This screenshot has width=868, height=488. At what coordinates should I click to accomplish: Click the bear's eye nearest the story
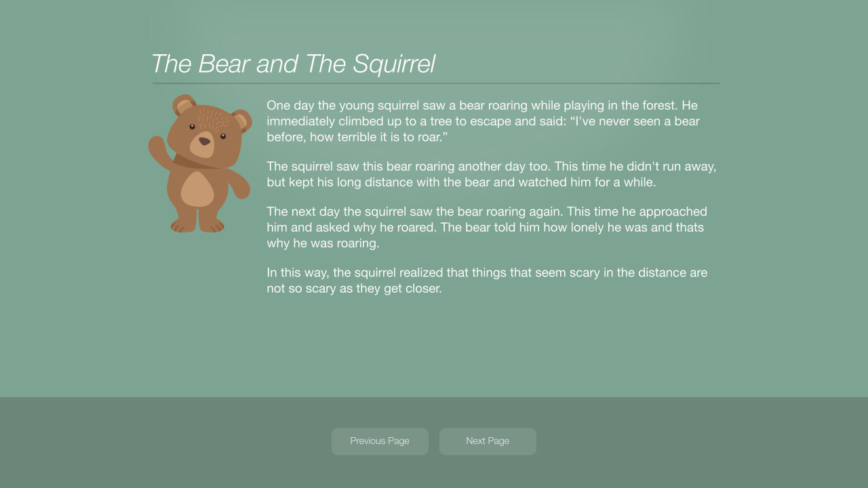tap(223, 136)
